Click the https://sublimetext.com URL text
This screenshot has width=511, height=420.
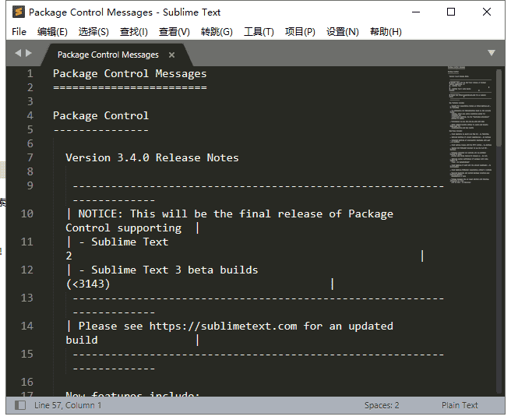(x=224, y=326)
